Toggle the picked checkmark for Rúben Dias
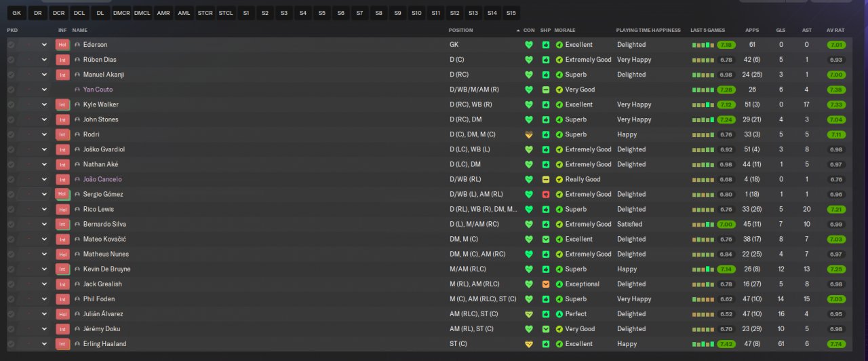 tap(11, 60)
